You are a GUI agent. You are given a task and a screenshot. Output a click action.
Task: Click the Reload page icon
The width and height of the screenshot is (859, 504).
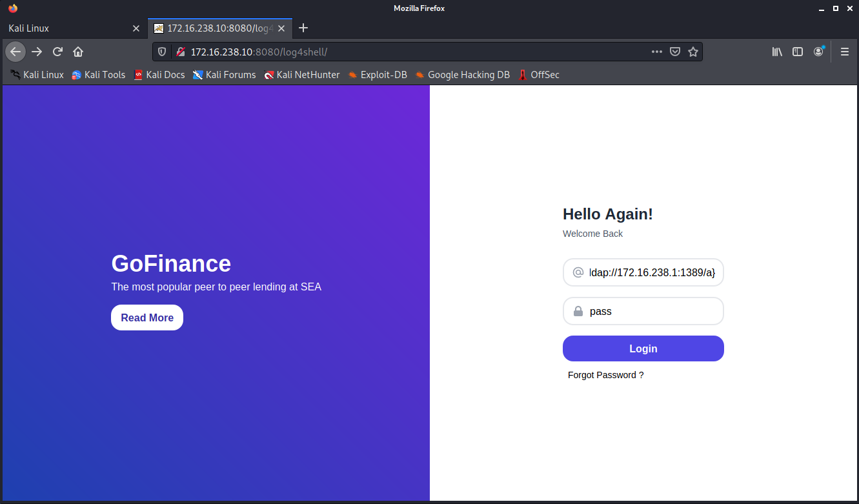(57, 52)
